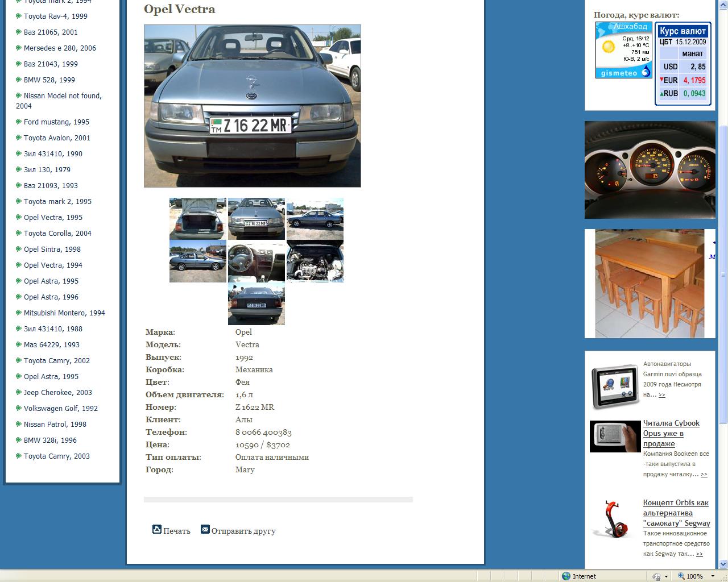Open the BMW 328i, 1996 listing
This screenshot has width=728, height=582.
click(50, 440)
